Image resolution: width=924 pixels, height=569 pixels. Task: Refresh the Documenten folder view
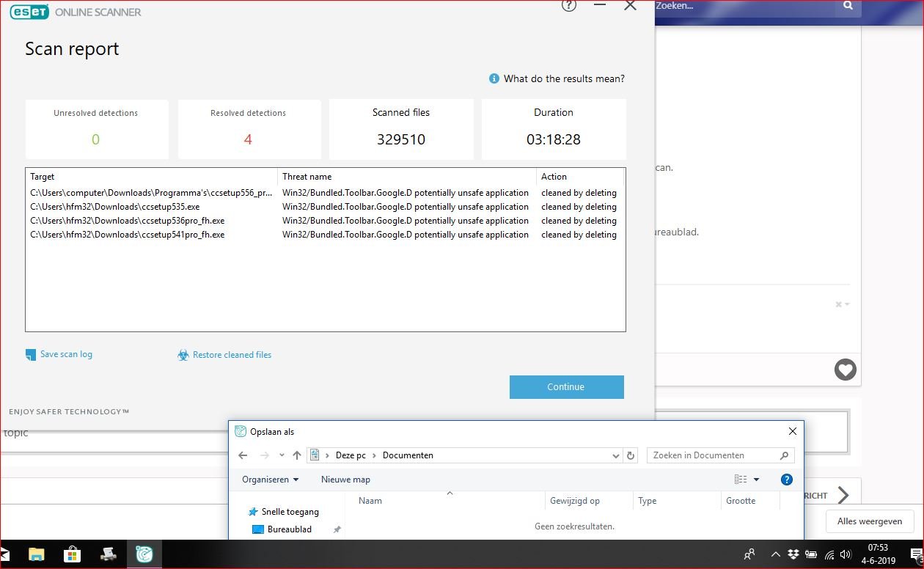coord(631,455)
